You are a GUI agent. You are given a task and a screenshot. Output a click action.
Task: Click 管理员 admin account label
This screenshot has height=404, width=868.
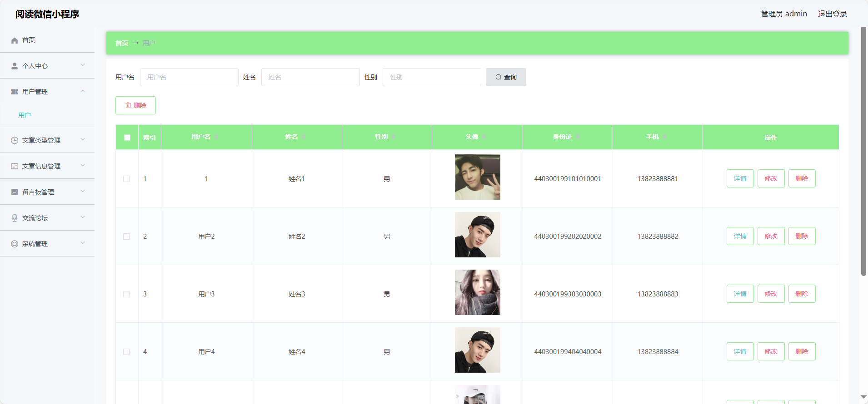pos(784,14)
